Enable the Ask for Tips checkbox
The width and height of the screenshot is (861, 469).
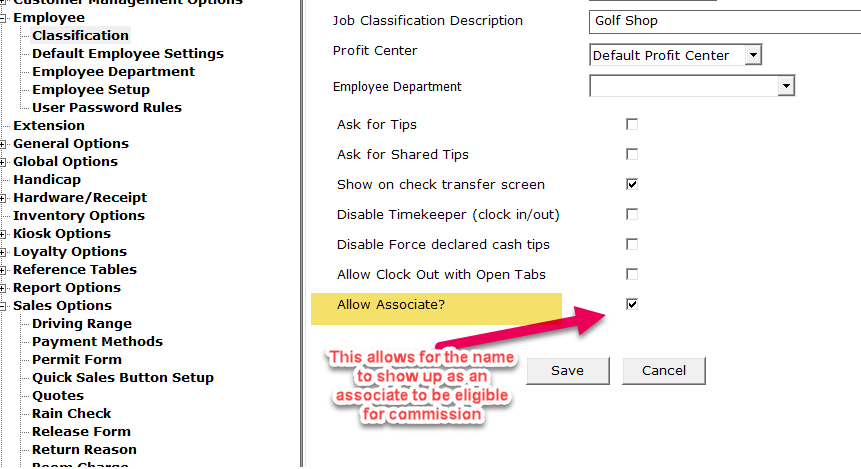click(x=632, y=125)
